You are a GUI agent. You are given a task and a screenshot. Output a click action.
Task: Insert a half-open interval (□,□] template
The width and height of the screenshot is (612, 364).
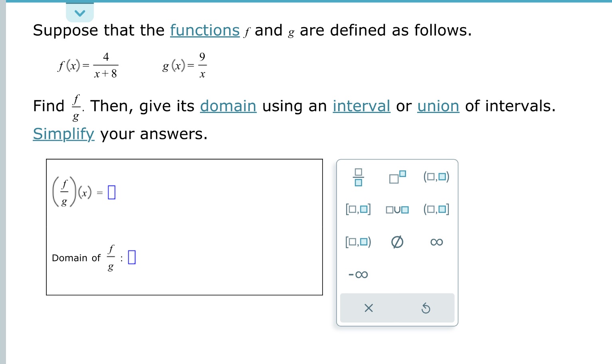(x=436, y=209)
